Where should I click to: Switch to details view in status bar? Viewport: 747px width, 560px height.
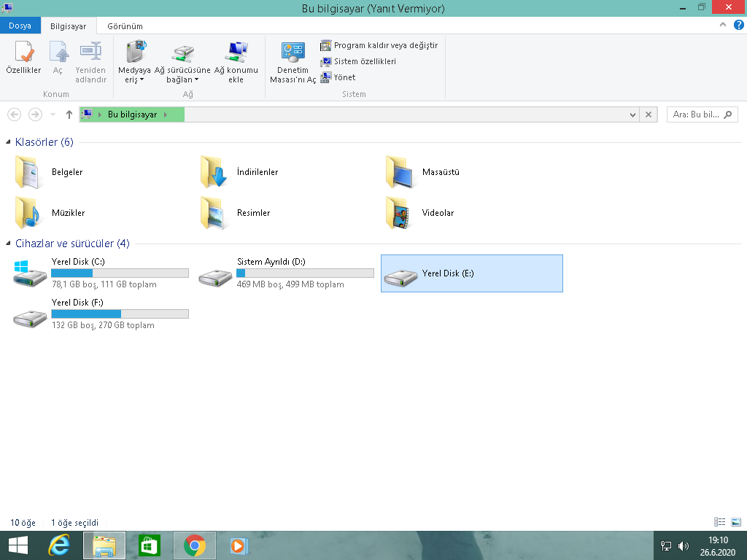pos(720,522)
